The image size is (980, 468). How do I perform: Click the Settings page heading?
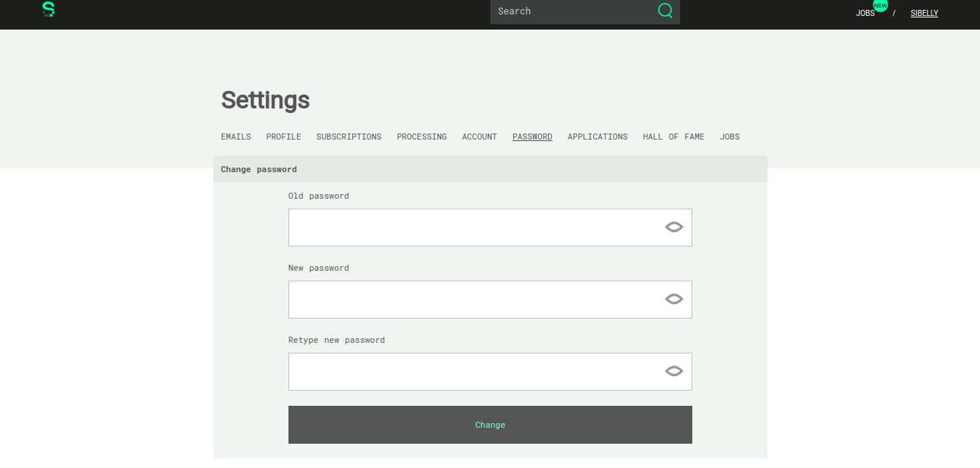266,100
